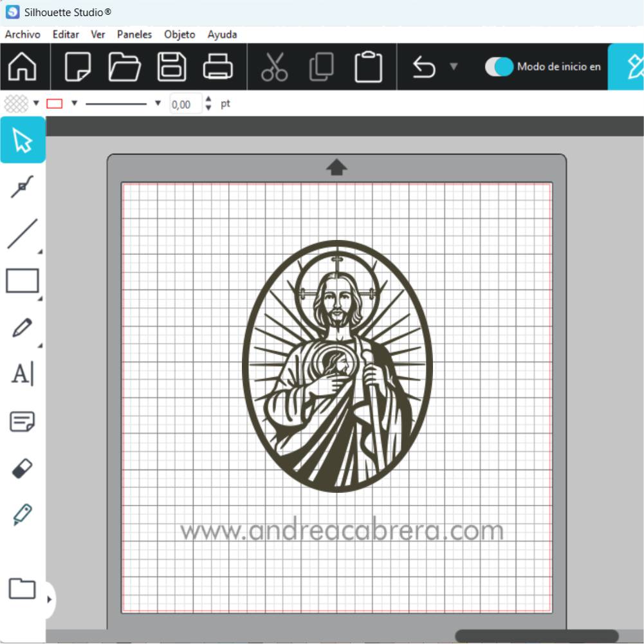
Task: Open the Archivo menu
Action: (x=23, y=35)
